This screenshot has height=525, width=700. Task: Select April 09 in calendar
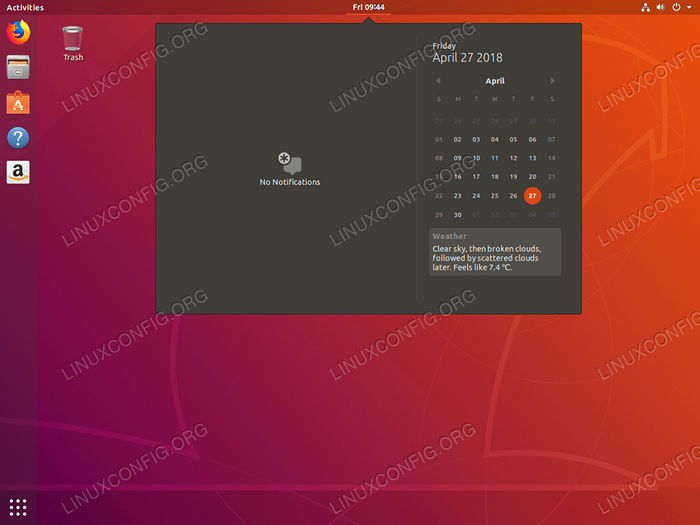pos(458,158)
